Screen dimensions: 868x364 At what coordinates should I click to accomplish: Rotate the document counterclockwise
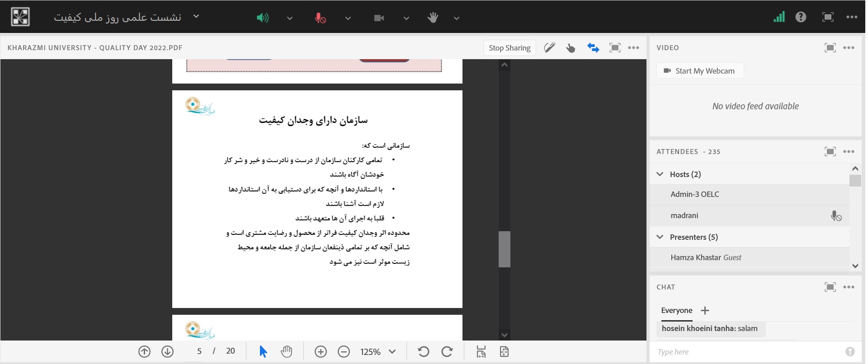(423, 352)
